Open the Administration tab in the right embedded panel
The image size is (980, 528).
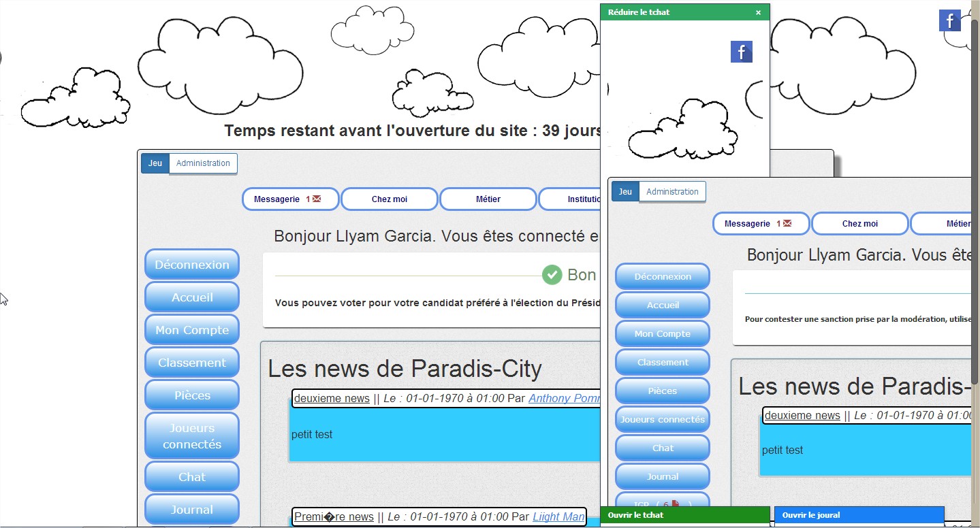[672, 192]
